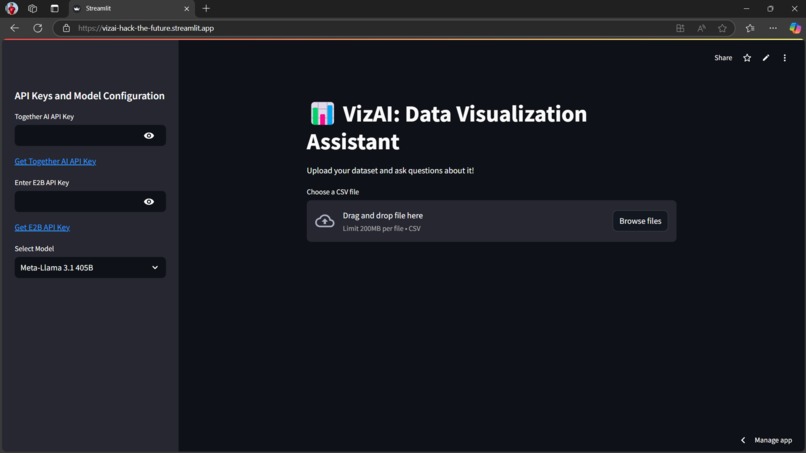Viewport: 806px width, 453px height.
Task: Close the Streamlit tab
Action: click(187, 8)
